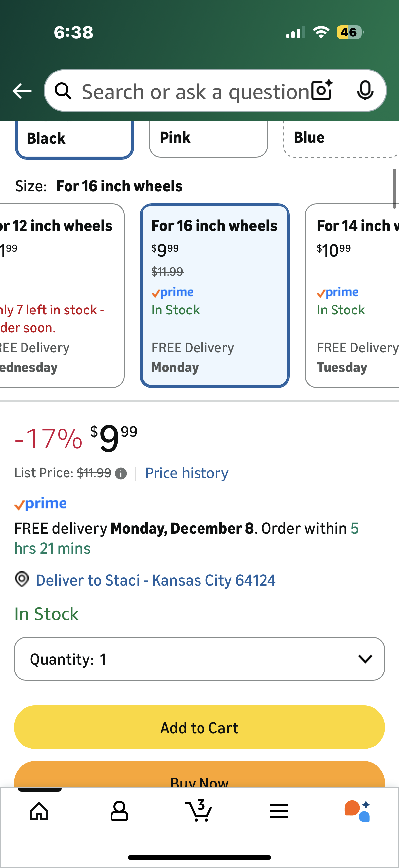Screen dimensions: 399x868
Task: Select the Pink color option
Action: pyautogui.click(x=208, y=138)
